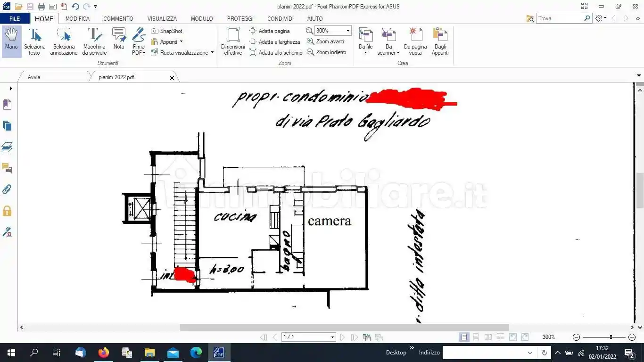Open the 300% zoom level dropdown

[x=348, y=31]
